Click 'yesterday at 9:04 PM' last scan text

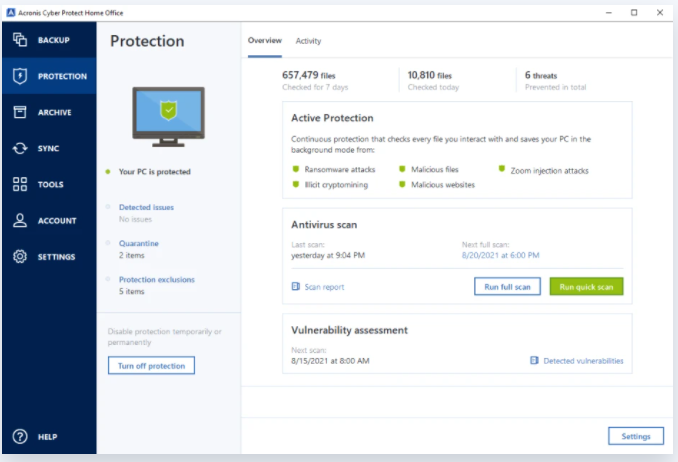(x=328, y=255)
